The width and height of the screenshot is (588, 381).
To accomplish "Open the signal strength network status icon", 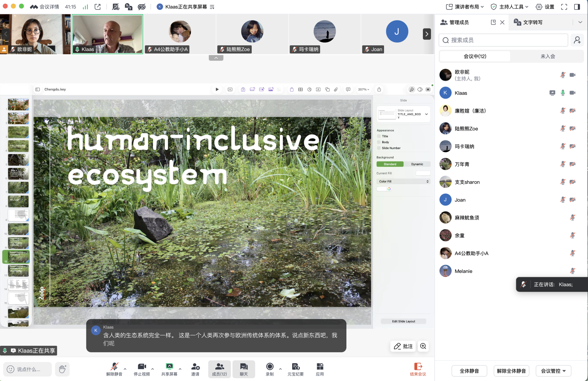I will tap(85, 7).
